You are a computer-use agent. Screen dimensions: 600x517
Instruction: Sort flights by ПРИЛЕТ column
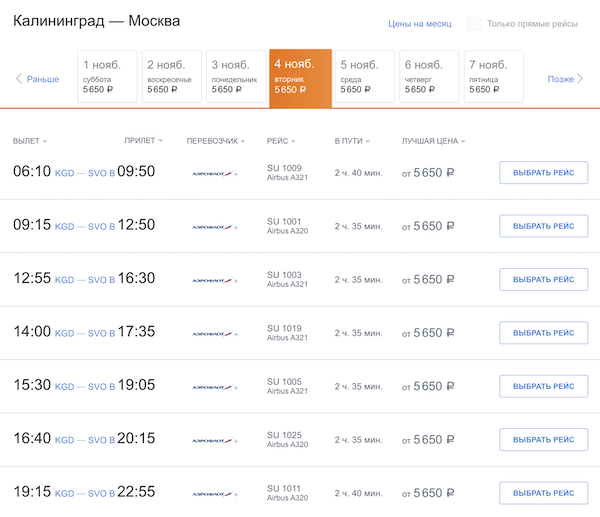point(143,141)
